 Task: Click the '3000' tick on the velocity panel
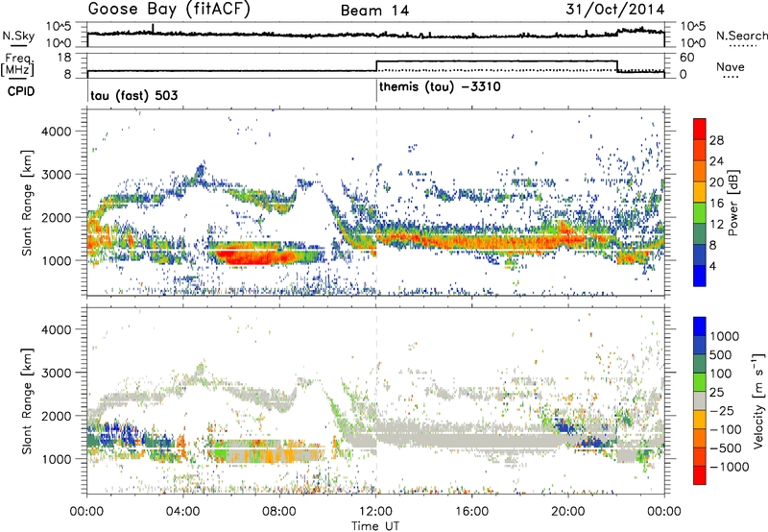tap(56, 373)
